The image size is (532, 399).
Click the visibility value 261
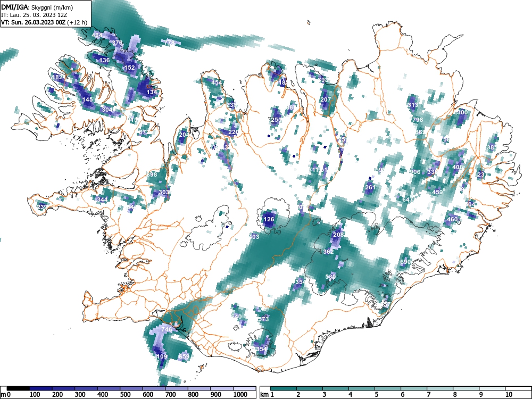click(370, 187)
